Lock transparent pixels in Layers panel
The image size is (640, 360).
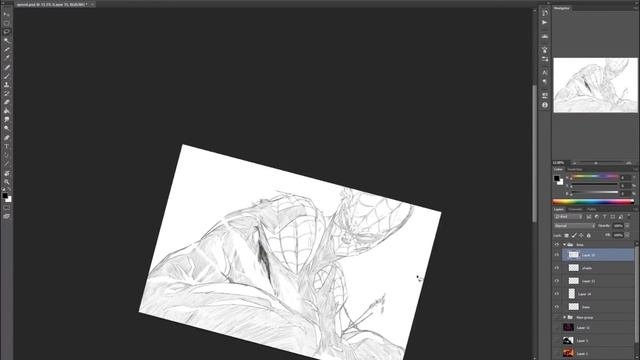[x=567, y=236]
